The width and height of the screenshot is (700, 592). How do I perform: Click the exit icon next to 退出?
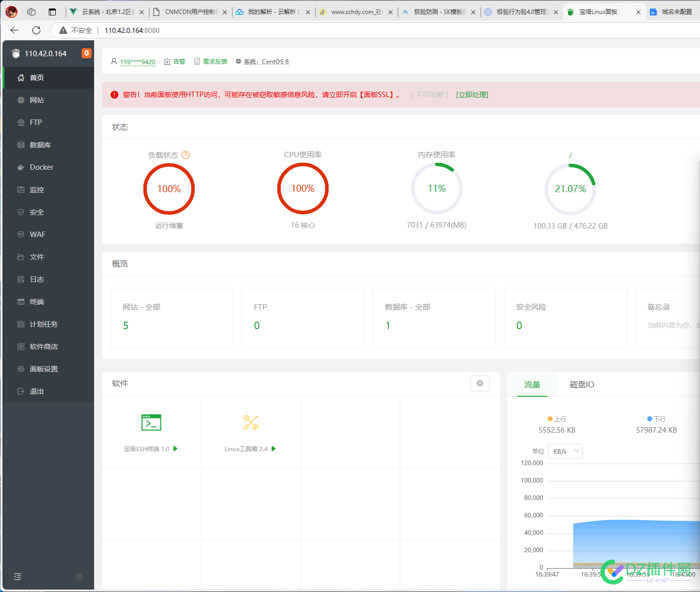[21, 391]
